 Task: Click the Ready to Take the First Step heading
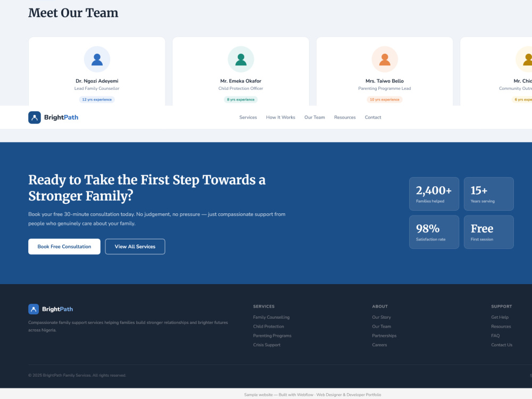tap(147, 188)
